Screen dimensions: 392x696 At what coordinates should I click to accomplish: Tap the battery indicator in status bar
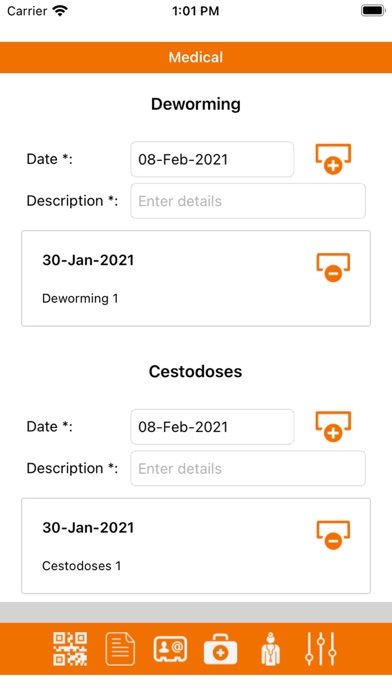[372, 11]
